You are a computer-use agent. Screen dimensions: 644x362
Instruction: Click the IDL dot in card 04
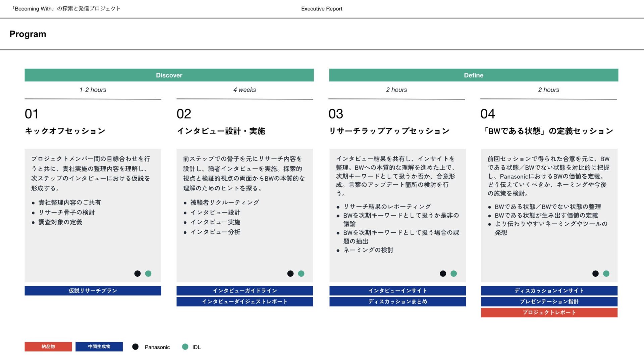(x=605, y=274)
